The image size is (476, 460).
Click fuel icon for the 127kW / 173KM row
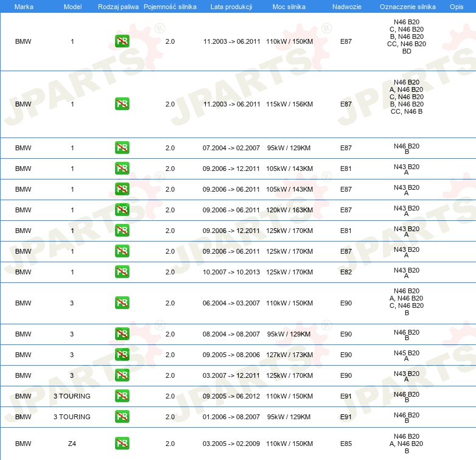(122, 355)
